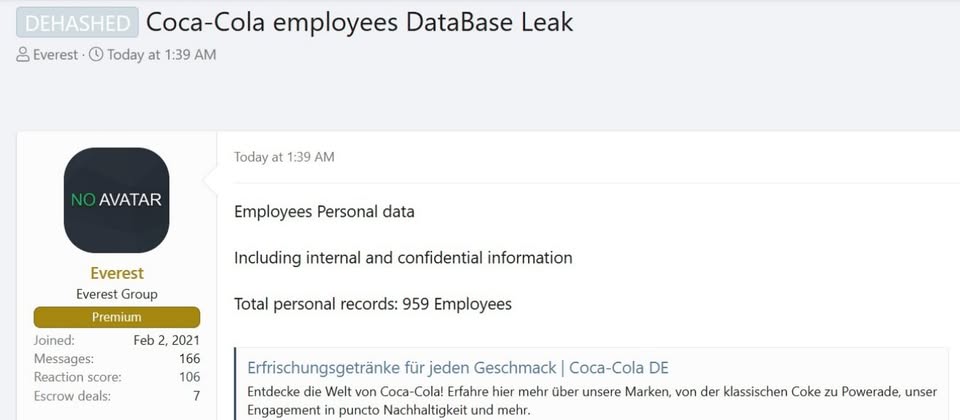The image size is (960, 420).
Task: Click the Reaction score value 106
Action: pyautogui.click(x=190, y=377)
